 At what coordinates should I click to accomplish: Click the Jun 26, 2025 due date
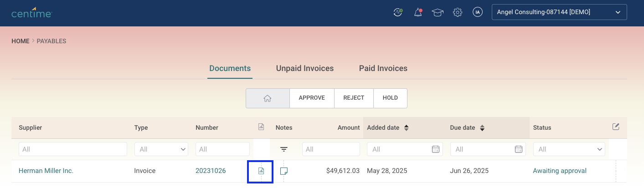469,171
